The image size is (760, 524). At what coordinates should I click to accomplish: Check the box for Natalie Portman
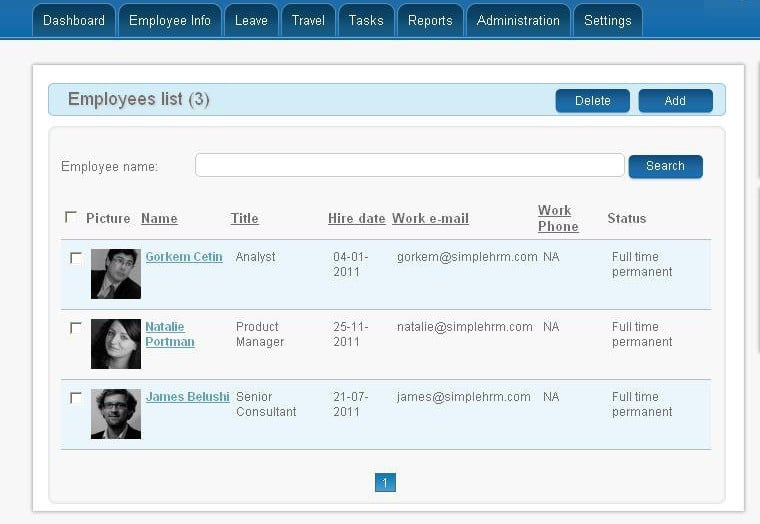tap(76, 328)
